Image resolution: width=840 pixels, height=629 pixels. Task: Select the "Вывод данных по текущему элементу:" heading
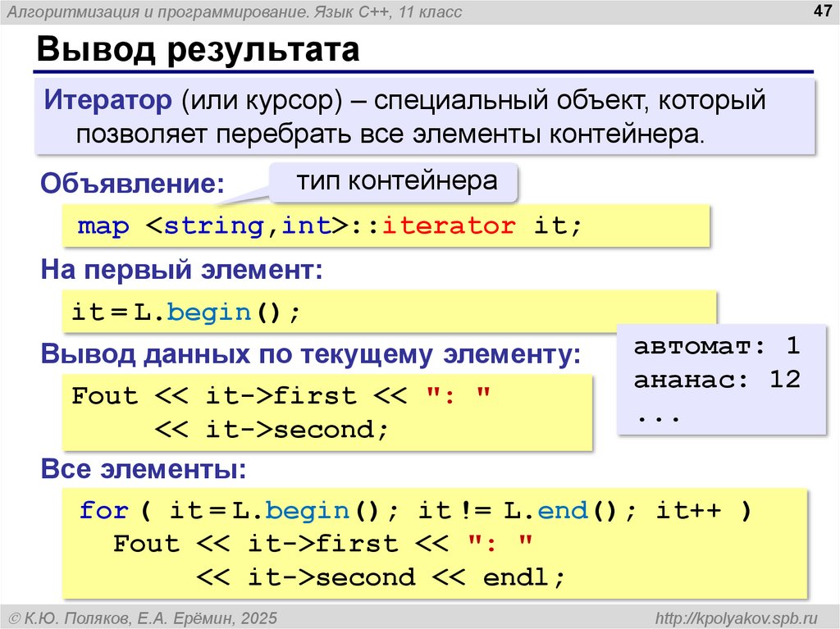310,355
